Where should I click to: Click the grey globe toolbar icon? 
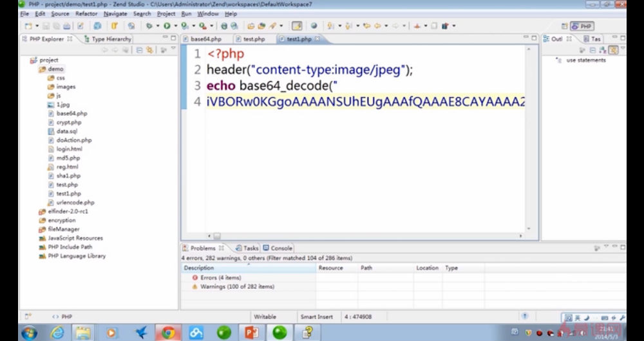pyautogui.click(x=314, y=26)
